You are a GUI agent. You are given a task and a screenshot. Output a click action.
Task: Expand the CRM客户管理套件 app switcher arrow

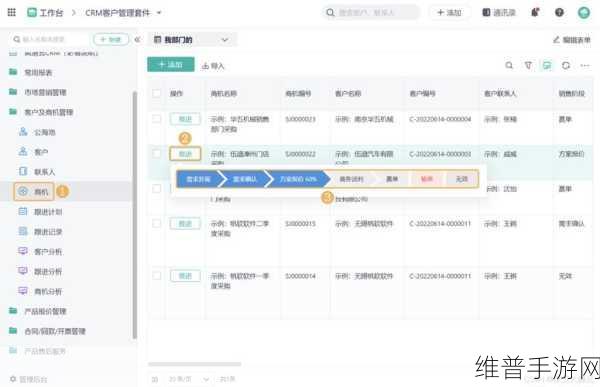pyautogui.click(x=159, y=13)
